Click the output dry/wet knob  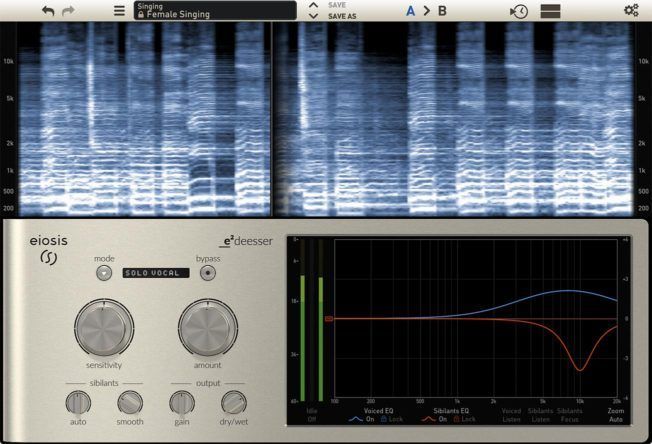[x=234, y=403]
